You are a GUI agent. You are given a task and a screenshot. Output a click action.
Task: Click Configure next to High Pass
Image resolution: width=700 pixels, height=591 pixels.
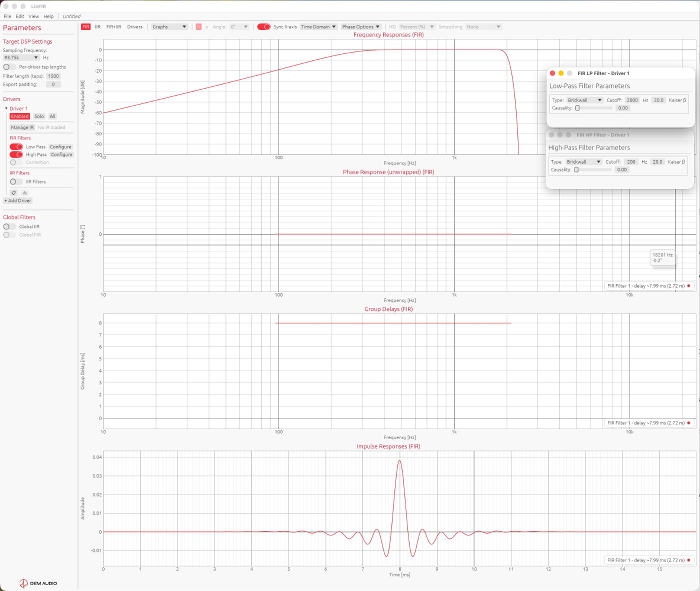click(61, 154)
